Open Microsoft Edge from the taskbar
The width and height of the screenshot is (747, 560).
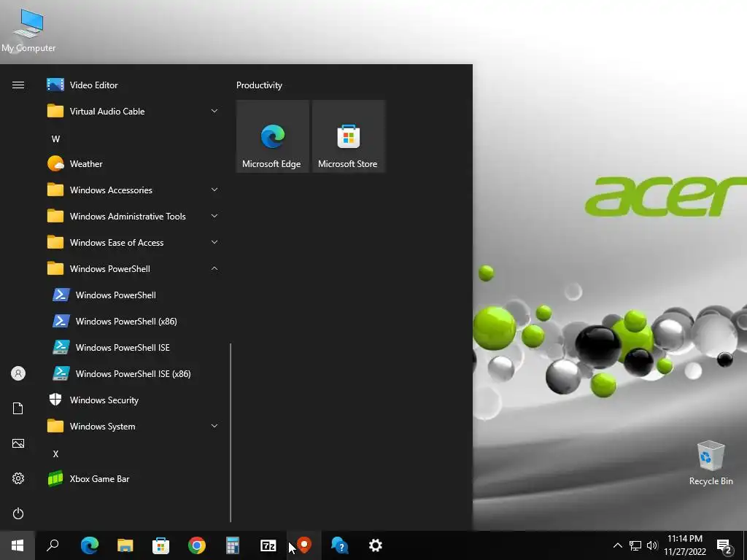(x=89, y=545)
